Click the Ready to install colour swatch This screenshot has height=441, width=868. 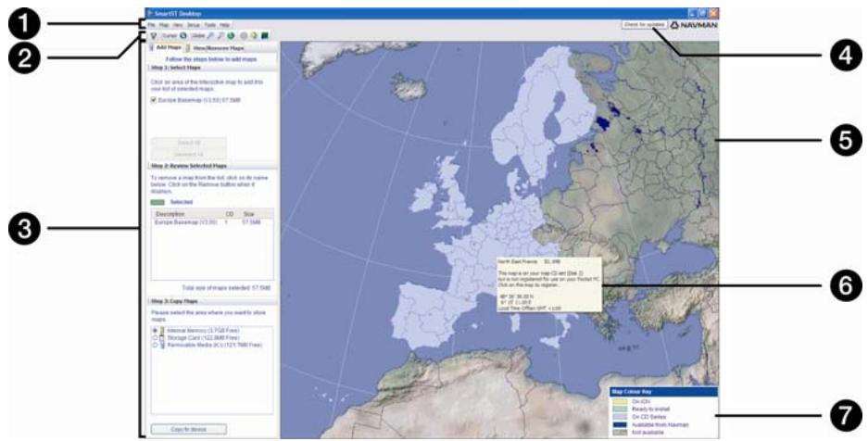click(x=620, y=409)
